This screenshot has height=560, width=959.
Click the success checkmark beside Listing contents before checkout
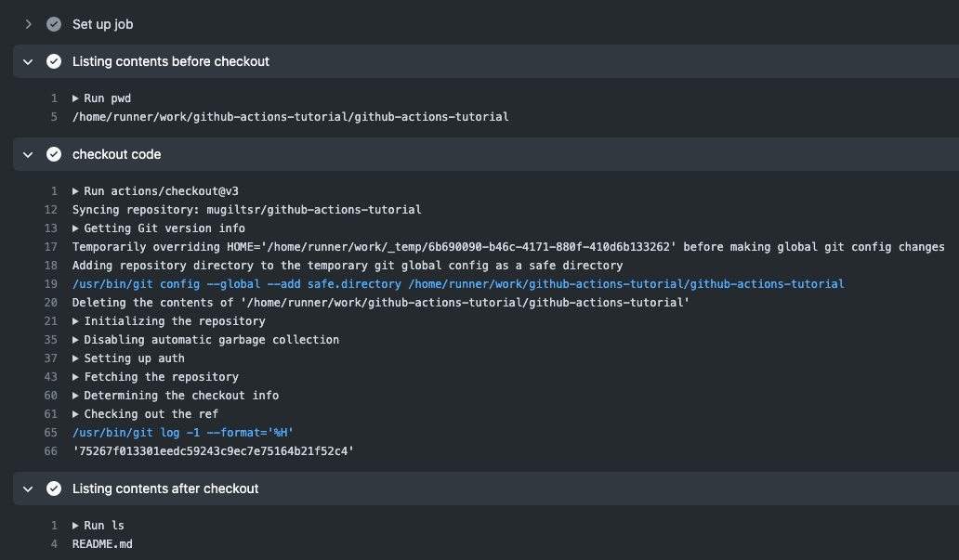[54, 61]
